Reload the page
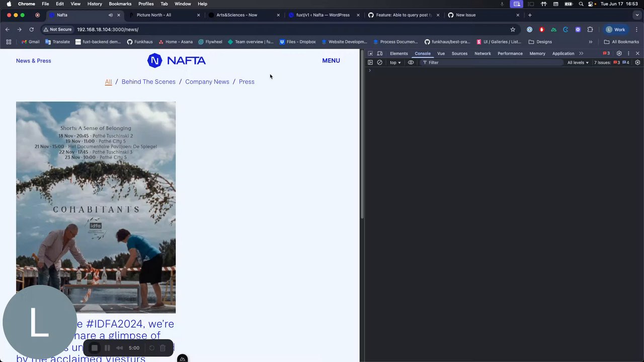Image resolution: width=644 pixels, height=362 pixels. (31, 30)
